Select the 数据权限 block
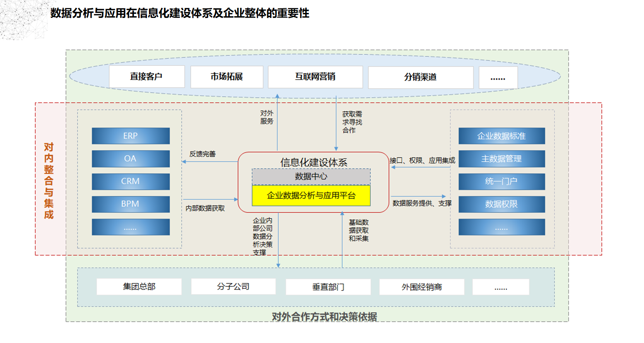The image size is (644, 343). (x=501, y=204)
